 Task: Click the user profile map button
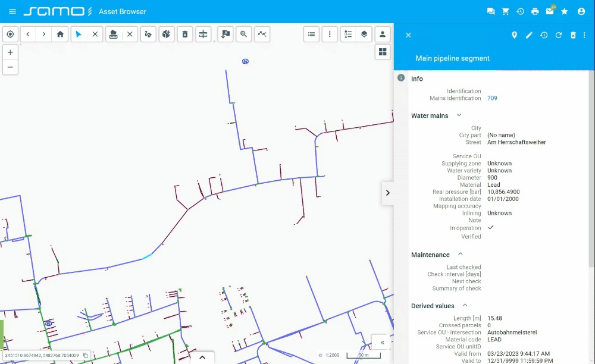[383, 34]
